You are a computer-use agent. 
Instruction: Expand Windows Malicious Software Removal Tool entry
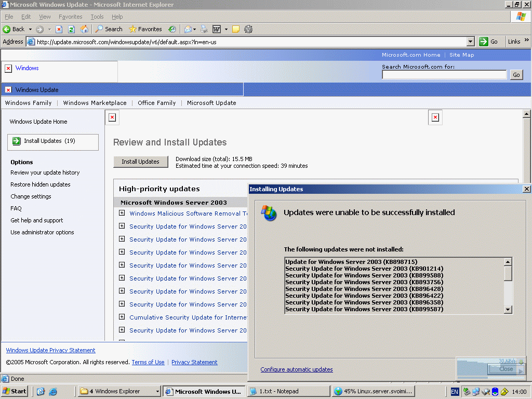(122, 213)
